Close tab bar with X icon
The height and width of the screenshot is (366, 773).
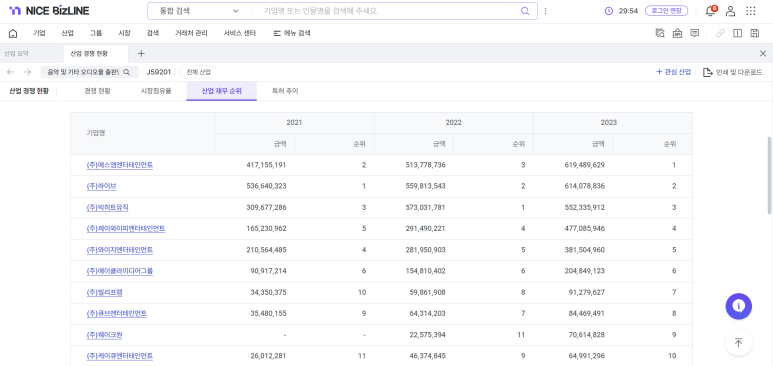(763, 53)
